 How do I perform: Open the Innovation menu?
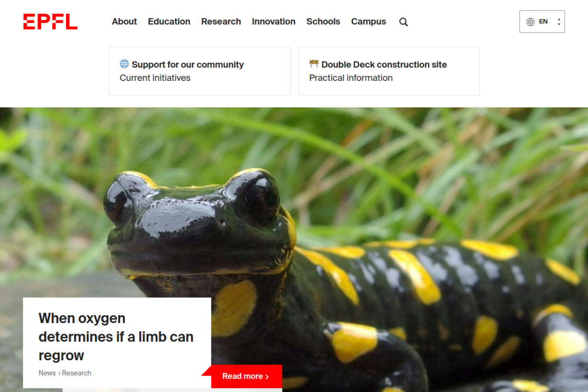tap(274, 22)
